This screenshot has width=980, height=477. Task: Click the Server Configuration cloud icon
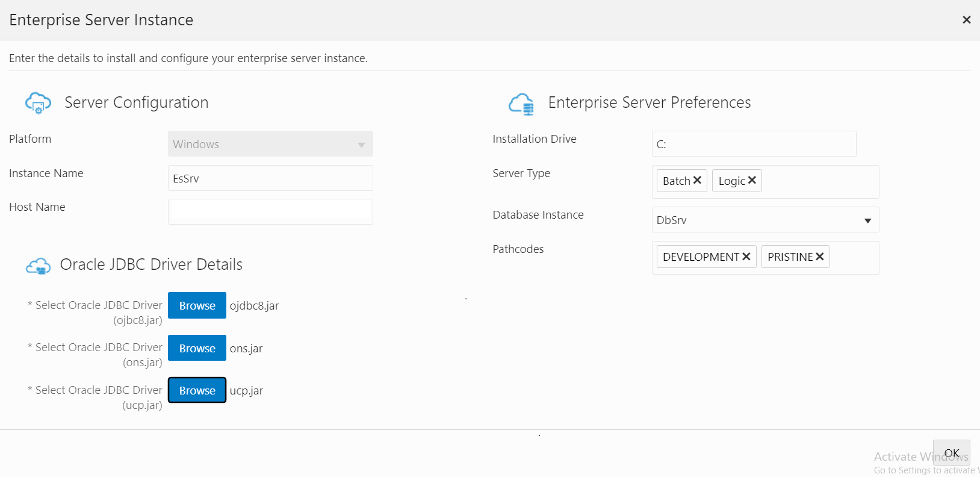[38, 103]
